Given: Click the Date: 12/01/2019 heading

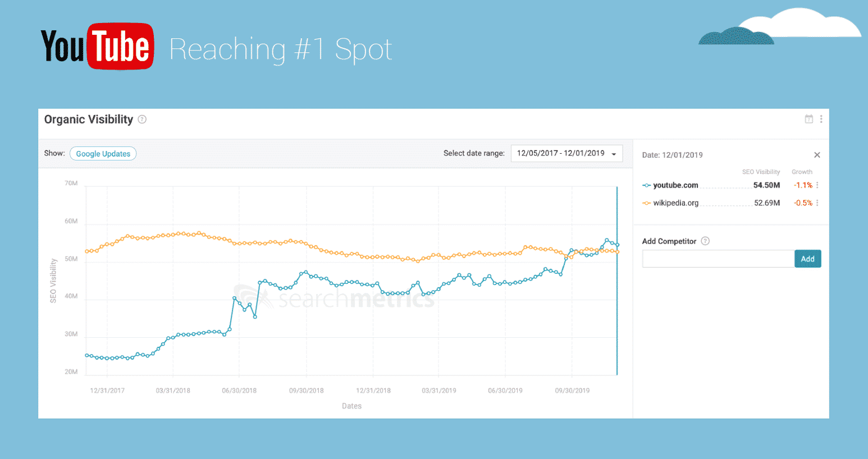Looking at the screenshot, I should (672, 155).
